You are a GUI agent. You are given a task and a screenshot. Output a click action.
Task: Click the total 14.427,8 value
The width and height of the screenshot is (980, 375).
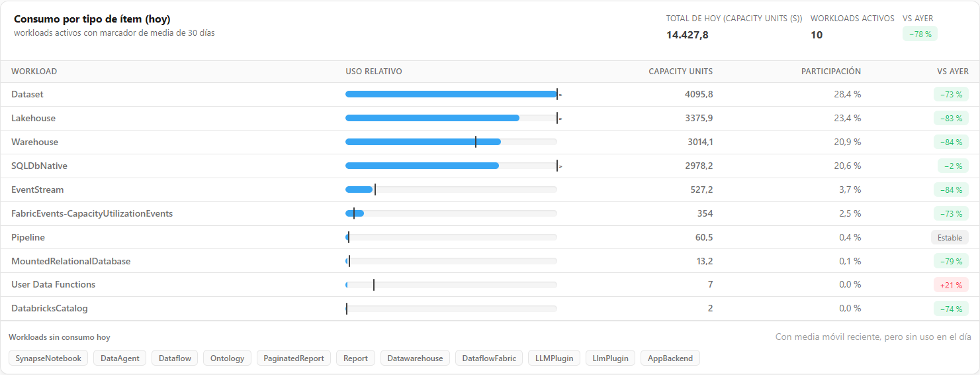[688, 34]
